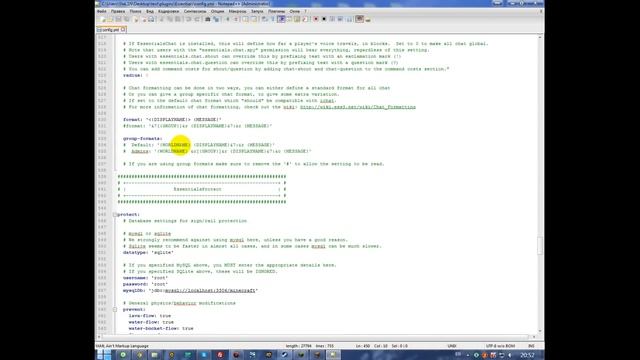Copy selection with the Copy icon
Screen dimensions: 640x360
click(169, 19)
